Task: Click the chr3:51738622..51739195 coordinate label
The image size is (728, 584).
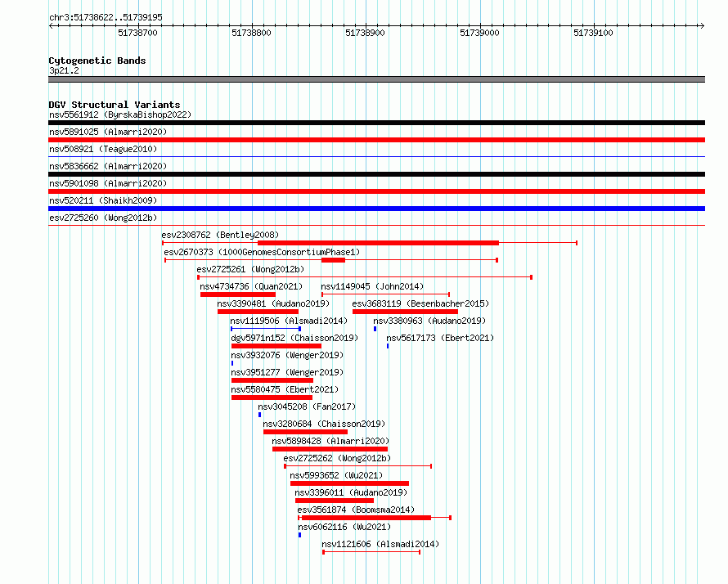Action: 106,17
